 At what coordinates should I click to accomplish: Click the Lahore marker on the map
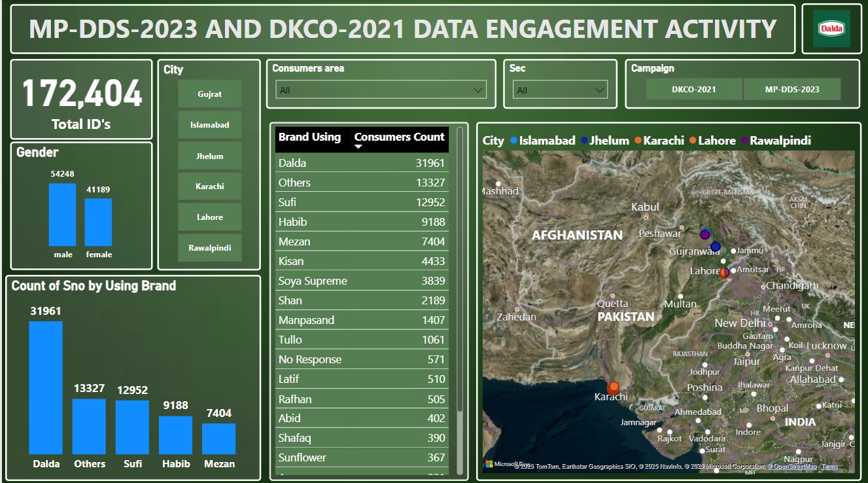(725, 272)
